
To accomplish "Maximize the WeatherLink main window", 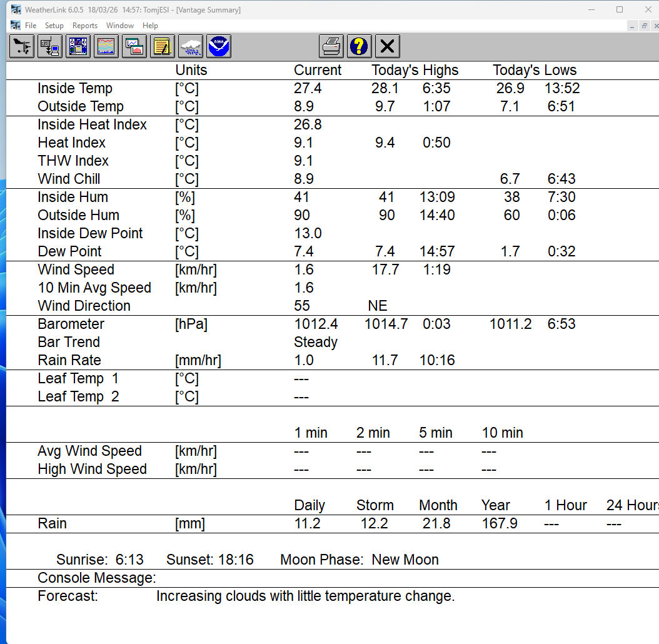I will click(620, 9).
